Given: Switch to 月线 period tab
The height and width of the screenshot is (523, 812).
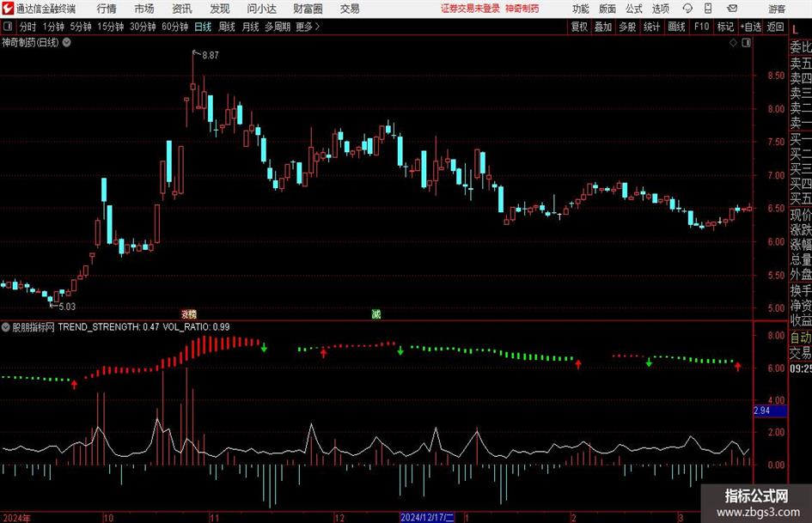Looking at the screenshot, I should pos(251,27).
